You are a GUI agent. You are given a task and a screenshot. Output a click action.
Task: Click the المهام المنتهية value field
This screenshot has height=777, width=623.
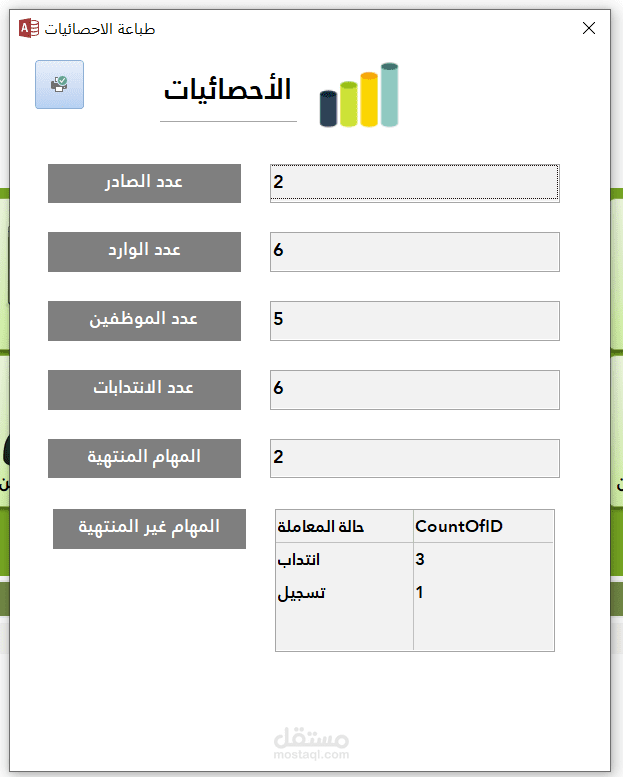click(414, 457)
